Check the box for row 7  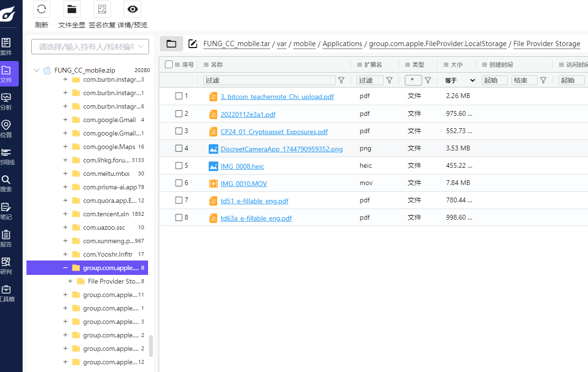coord(179,200)
